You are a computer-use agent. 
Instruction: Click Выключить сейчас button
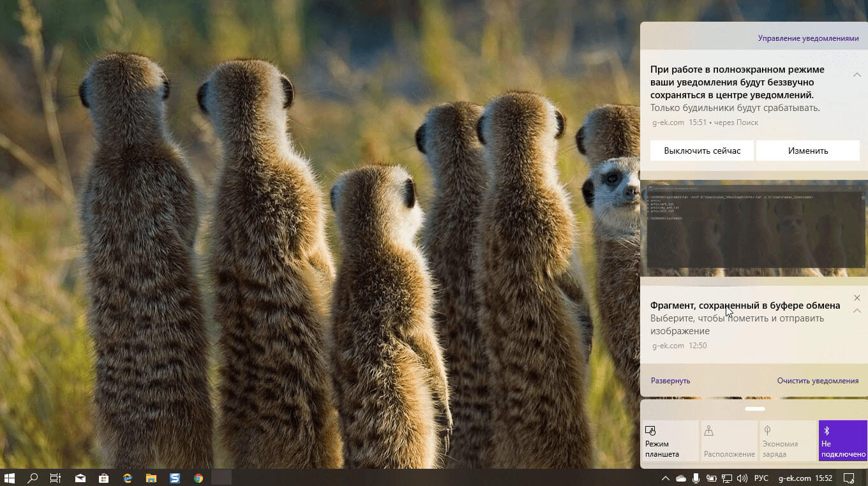tap(702, 151)
